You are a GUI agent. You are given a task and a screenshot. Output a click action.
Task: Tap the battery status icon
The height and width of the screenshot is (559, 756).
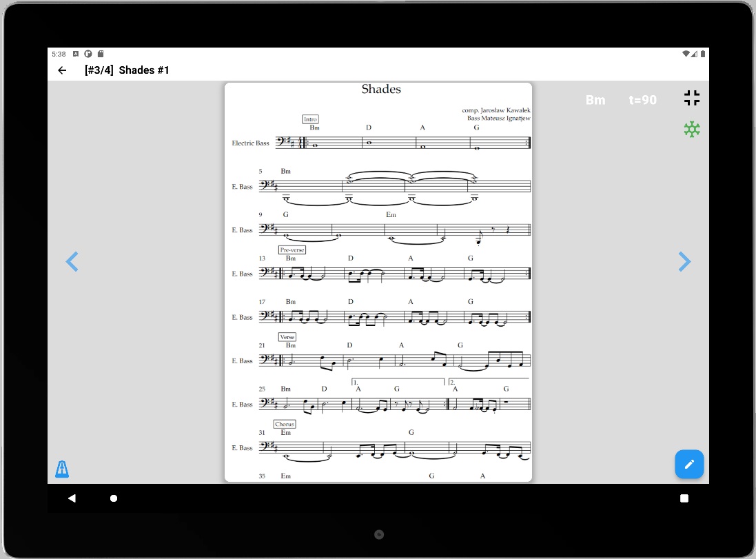tap(703, 54)
